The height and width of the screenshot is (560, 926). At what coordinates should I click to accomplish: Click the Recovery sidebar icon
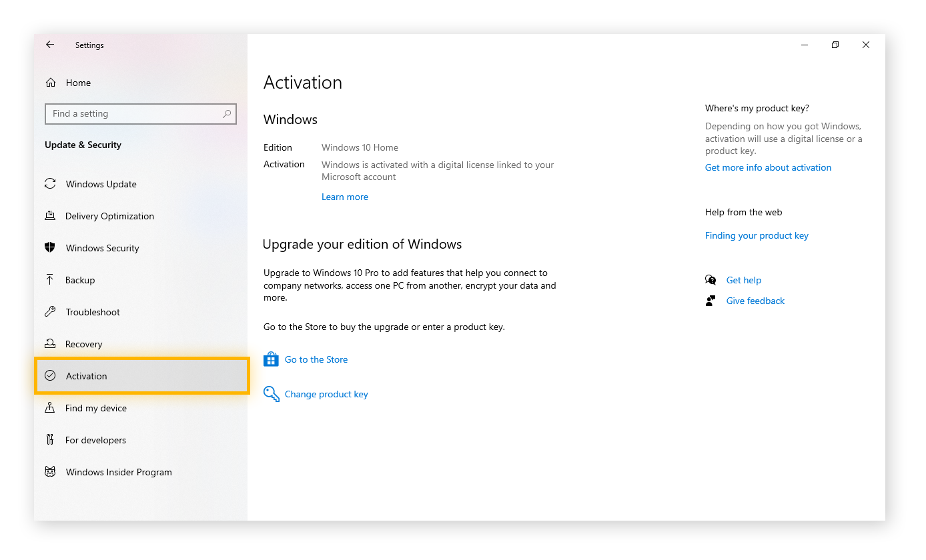point(51,344)
